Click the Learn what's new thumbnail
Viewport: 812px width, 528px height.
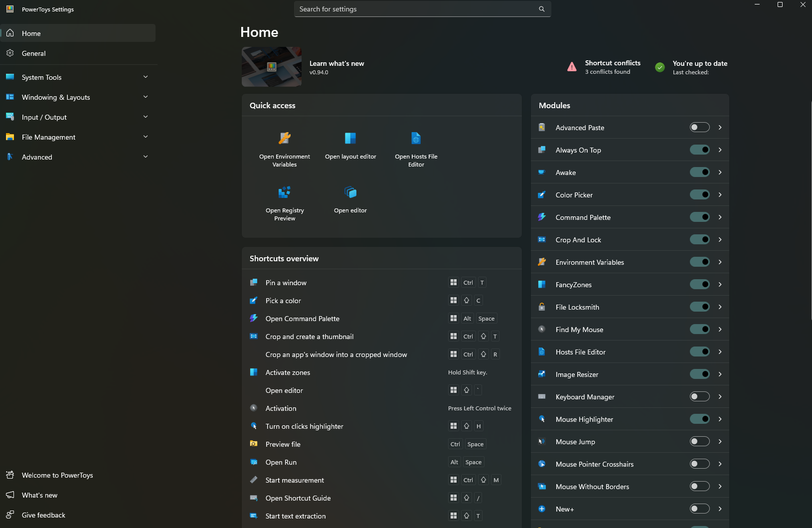[x=271, y=66]
